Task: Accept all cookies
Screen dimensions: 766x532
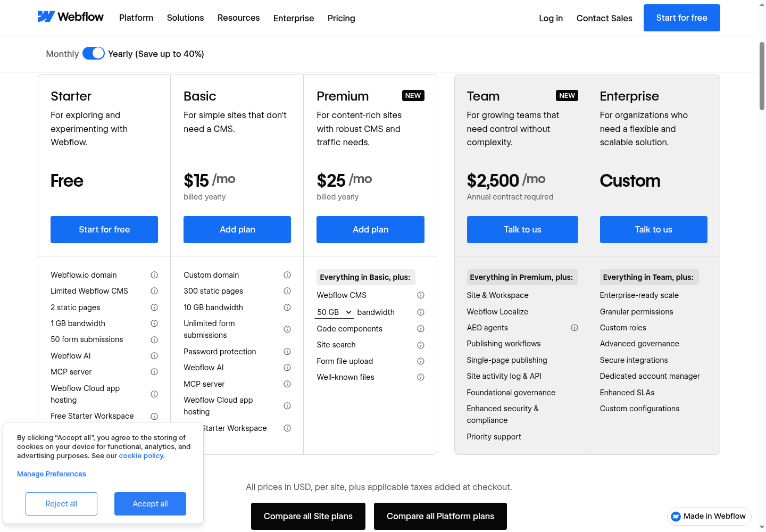Action: (150, 504)
